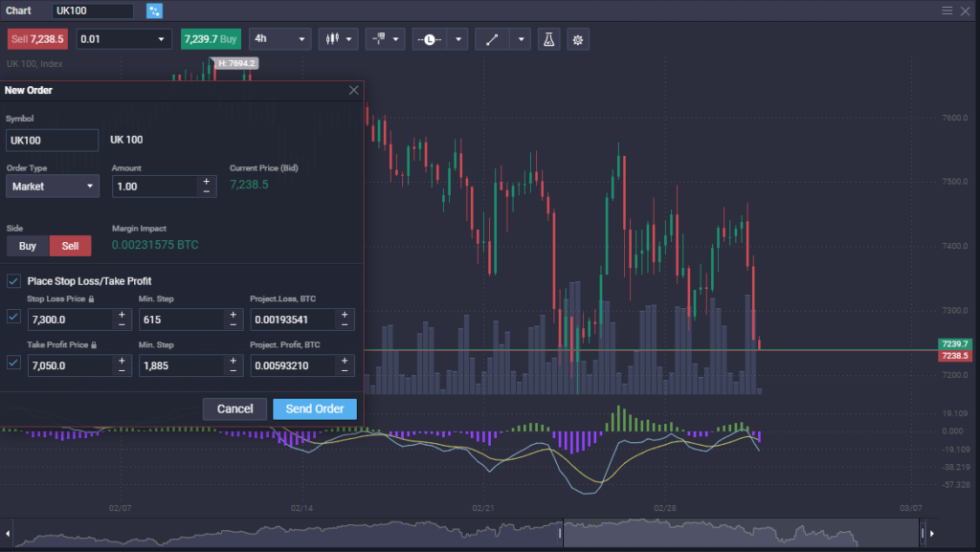The image size is (980, 552).
Task: Click the clock time-axis icon
Action: coord(429,39)
